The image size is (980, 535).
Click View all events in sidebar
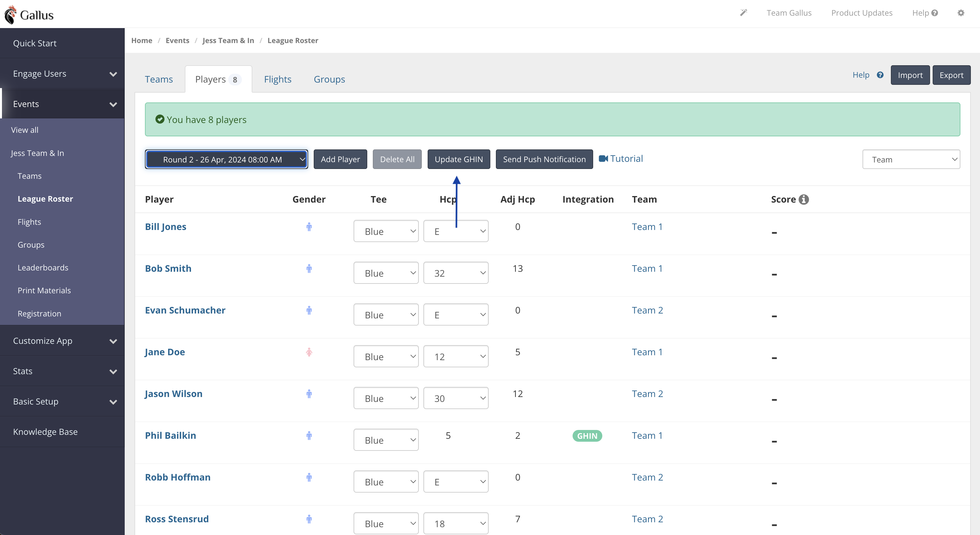point(25,130)
